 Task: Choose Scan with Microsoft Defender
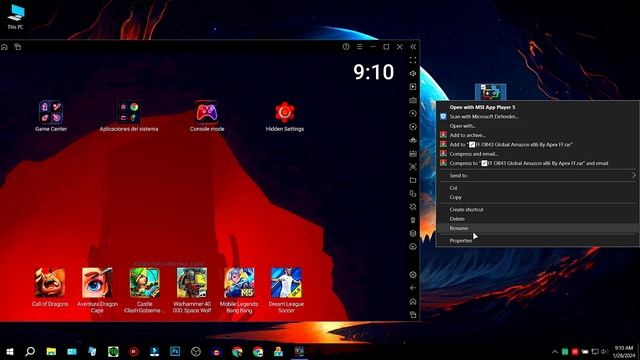point(537,117)
